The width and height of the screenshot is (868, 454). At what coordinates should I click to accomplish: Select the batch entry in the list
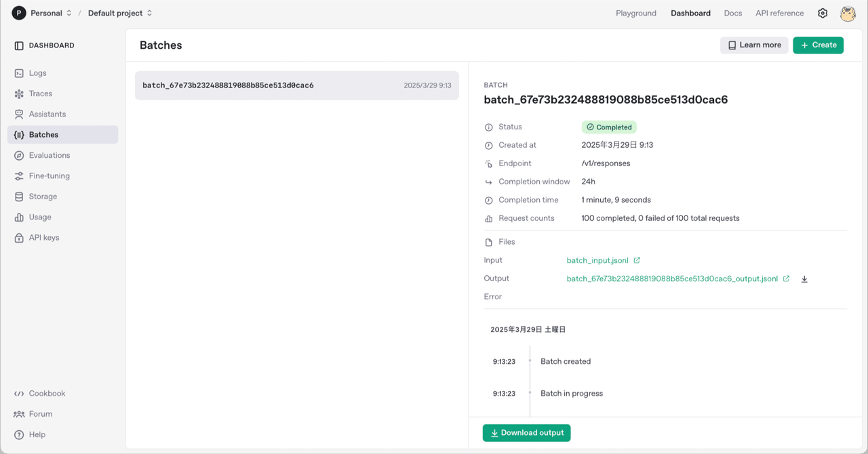coord(296,85)
